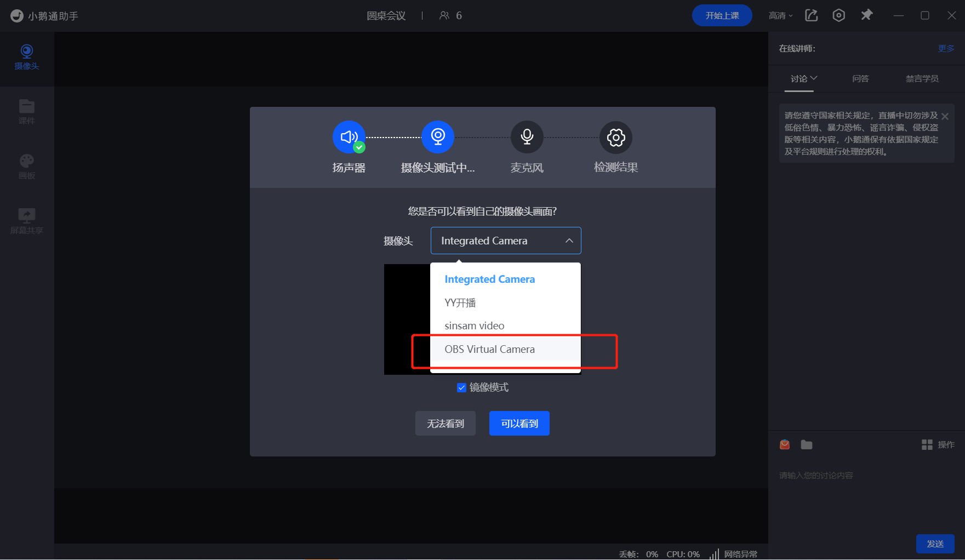
Task: Choose Integrated Camera from the list
Action: click(x=505, y=279)
